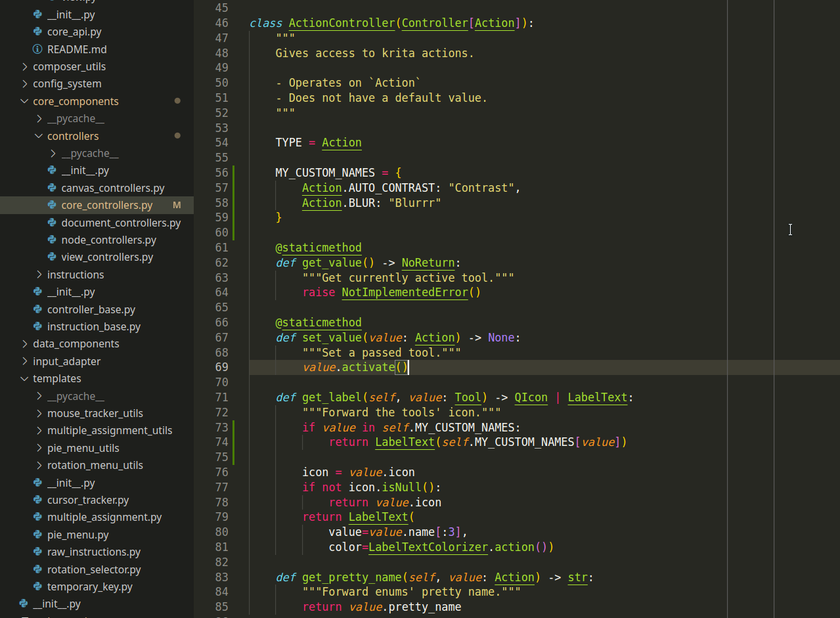Open raw_instructions.py from the templates folder
840x618 pixels.
point(93,552)
